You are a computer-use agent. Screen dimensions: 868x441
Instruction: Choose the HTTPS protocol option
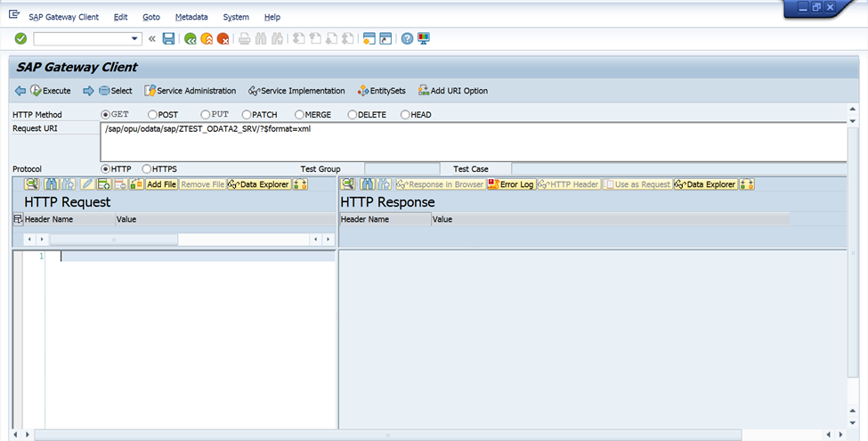pos(147,169)
